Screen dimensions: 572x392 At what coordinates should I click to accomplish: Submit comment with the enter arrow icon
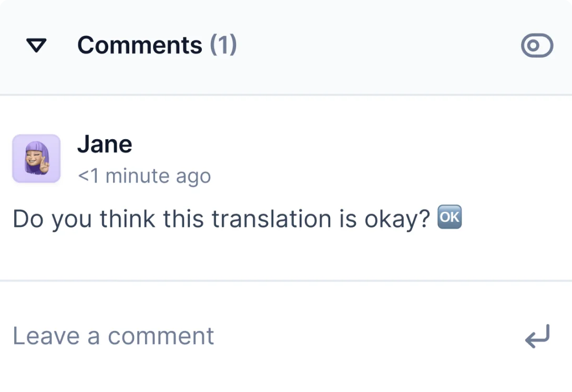click(x=537, y=336)
